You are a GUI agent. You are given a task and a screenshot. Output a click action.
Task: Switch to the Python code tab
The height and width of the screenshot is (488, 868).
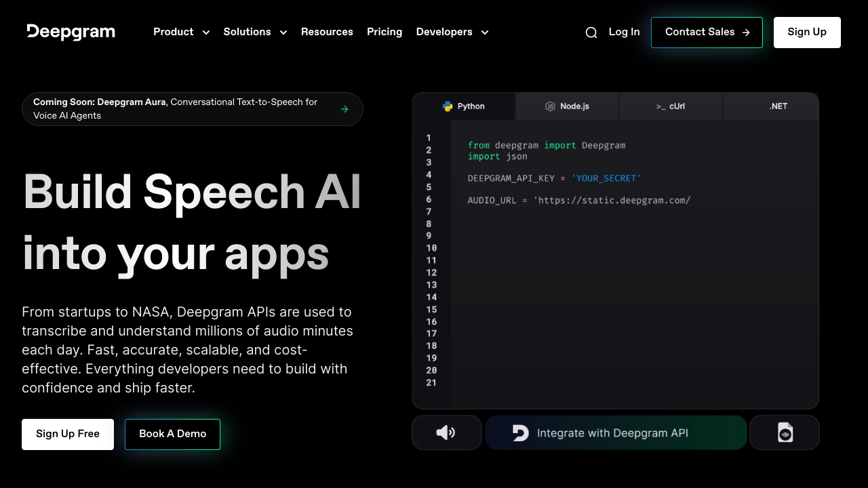[x=464, y=106]
